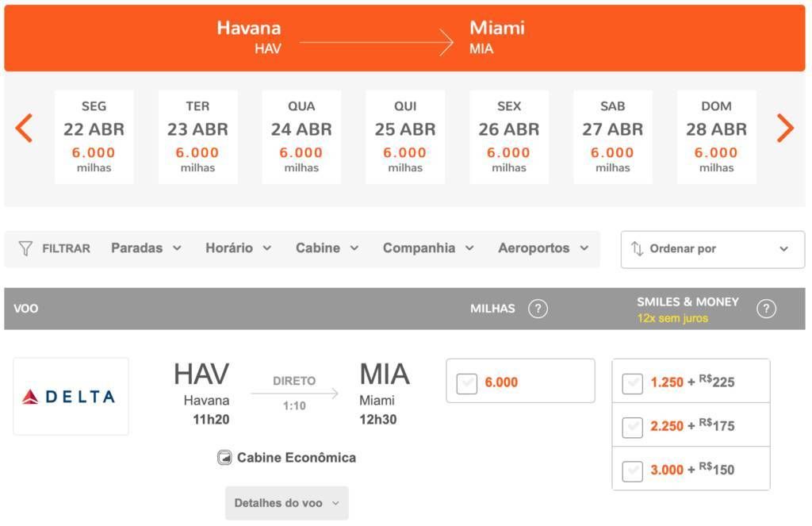Image resolution: width=812 pixels, height=526 pixels.
Task: Open help icon next to Smiles & Money
Action: tap(766, 309)
